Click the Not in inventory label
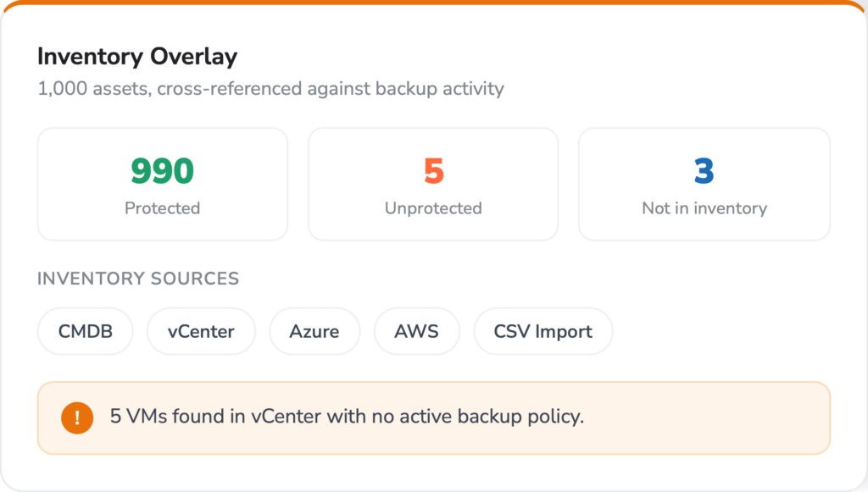This screenshot has height=492, width=868. [x=704, y=207]
